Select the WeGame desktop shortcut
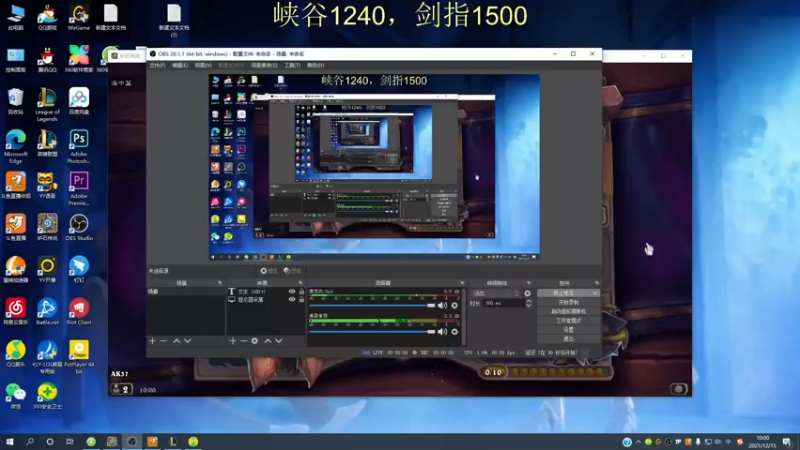 [x=79, y=18]
